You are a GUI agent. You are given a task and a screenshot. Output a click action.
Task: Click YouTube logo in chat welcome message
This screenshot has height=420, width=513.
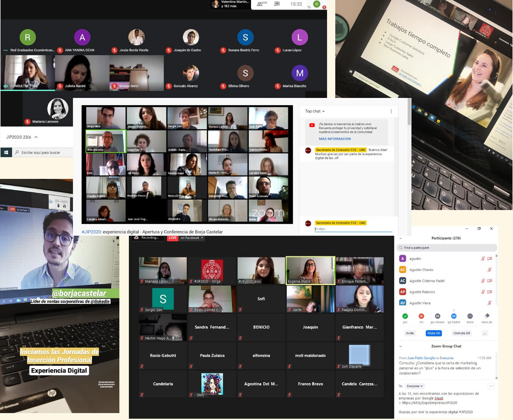tap(312, 125)
